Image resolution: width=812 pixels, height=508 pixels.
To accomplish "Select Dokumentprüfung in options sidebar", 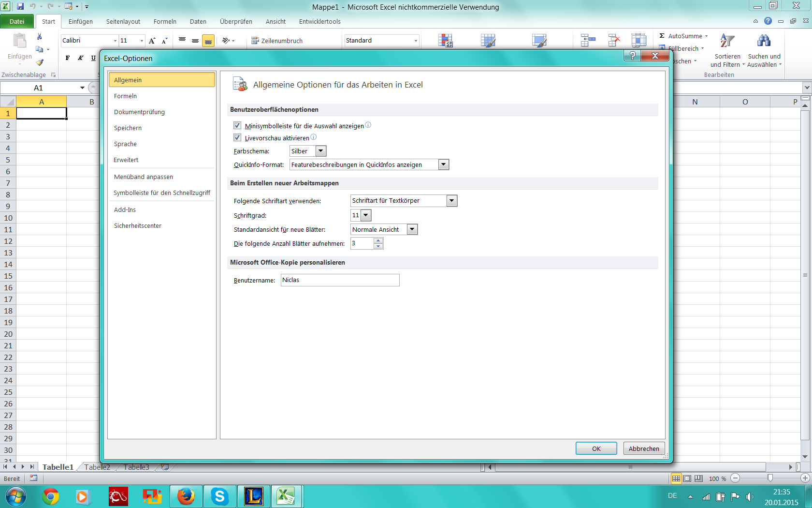I will point(161,112).
